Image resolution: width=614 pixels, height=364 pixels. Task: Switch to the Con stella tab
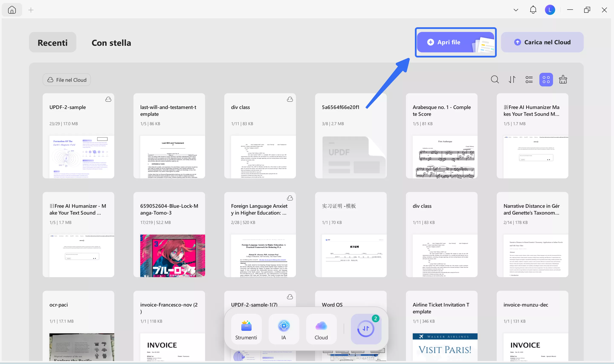pyautogui.click(x=111, y=43)
